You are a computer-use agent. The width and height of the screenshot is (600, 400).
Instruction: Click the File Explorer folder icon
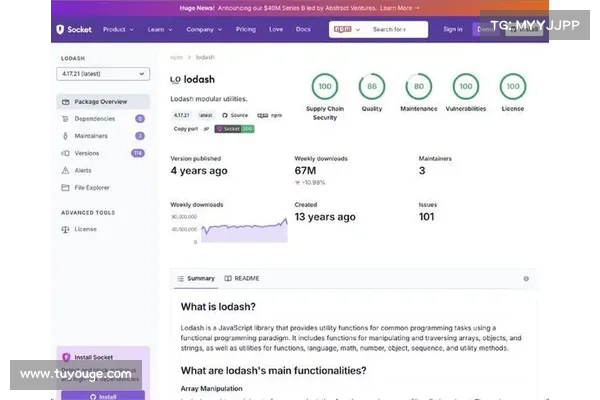[65, 188]
